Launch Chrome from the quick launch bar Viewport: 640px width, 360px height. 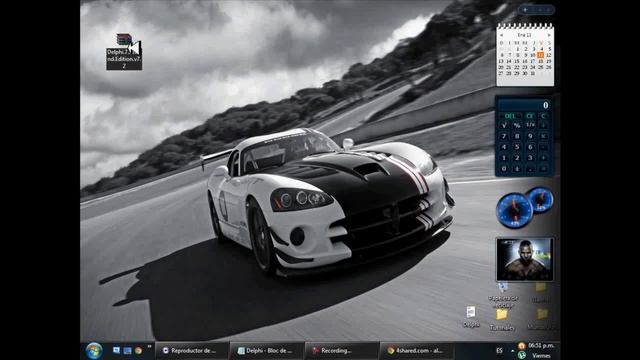138,350
